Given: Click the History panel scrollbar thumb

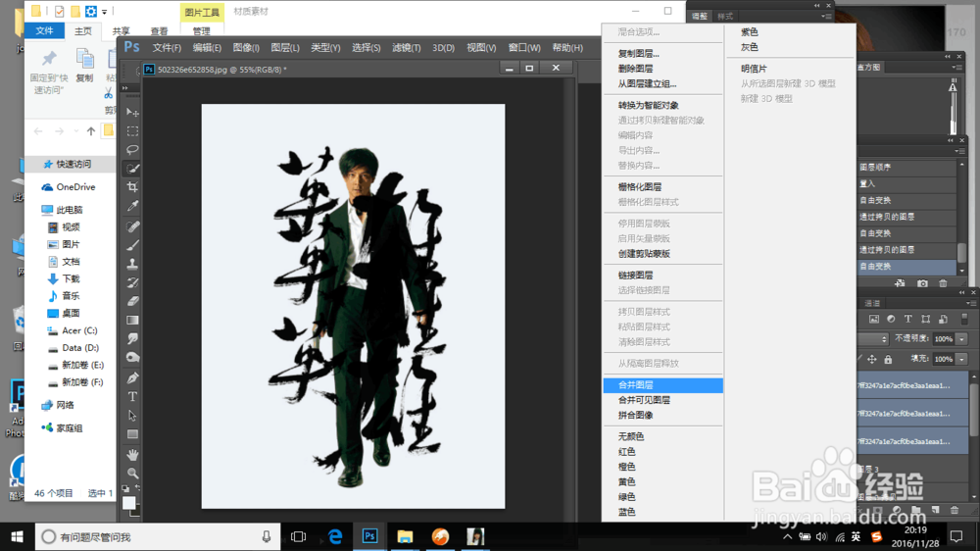Looking at the screenshot, I should pos(961,252).
